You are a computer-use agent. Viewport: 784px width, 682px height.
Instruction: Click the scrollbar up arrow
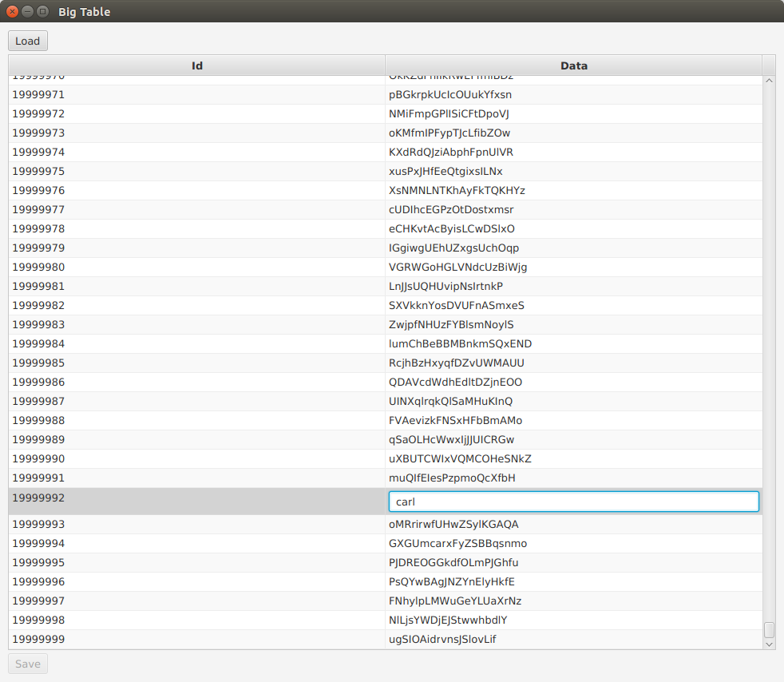(769, 80)
